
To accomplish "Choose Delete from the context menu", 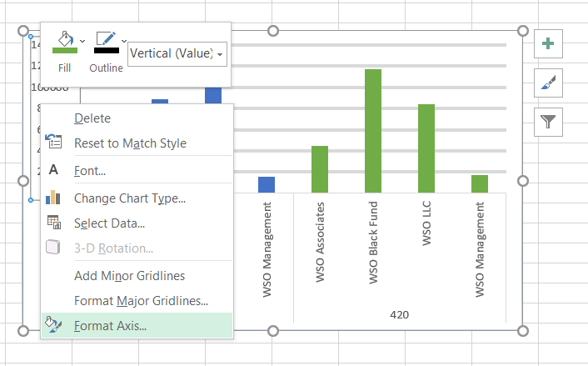I will (92, 118).
